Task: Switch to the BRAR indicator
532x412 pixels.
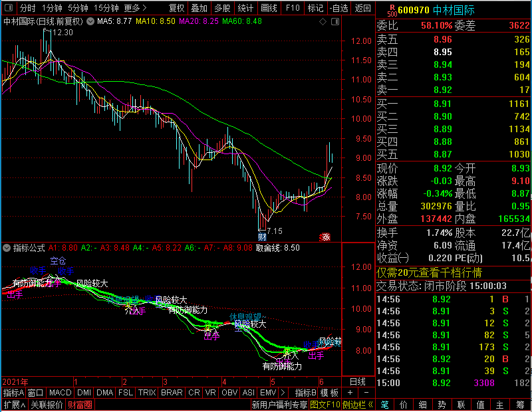Action: click(172, 393)
